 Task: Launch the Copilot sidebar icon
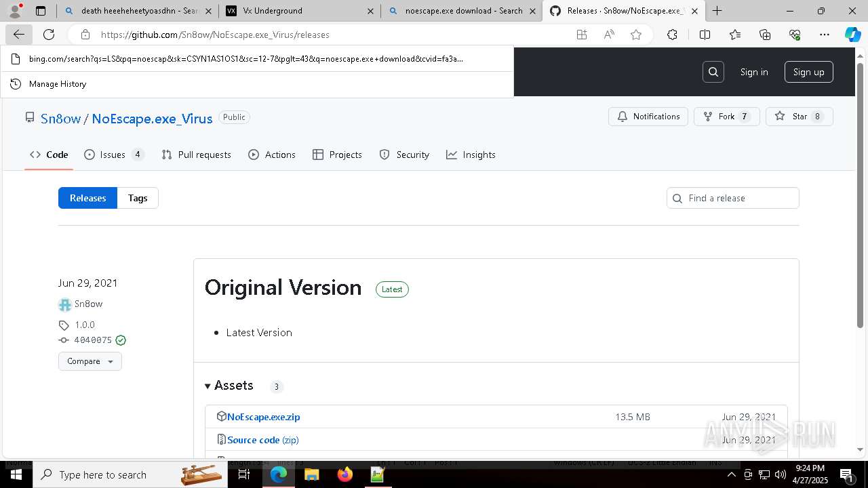[x=852, y=35]
